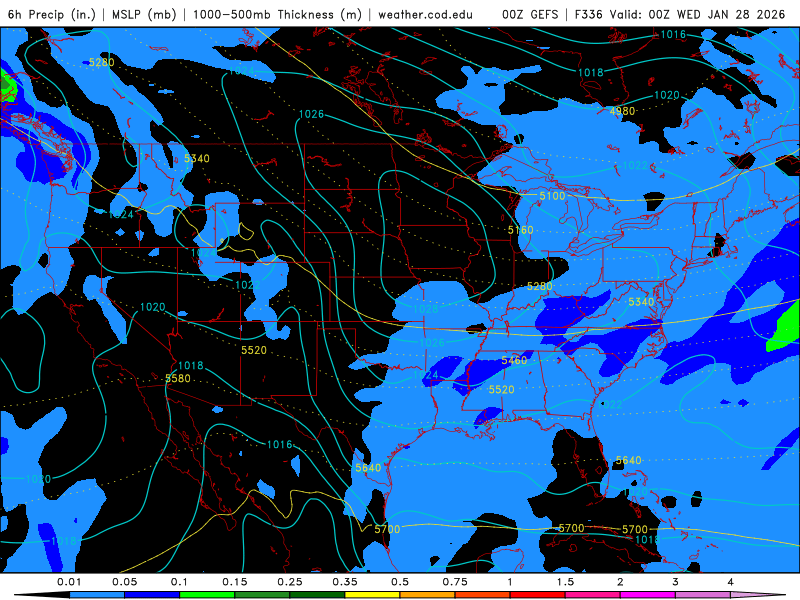Click the legend value 0.25
This screenshot has height=600, width=800.
[290, 582]
